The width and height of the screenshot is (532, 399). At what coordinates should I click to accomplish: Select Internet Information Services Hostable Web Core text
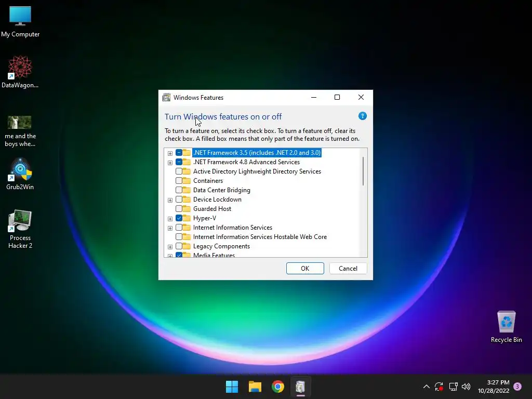tap(260, 237)
